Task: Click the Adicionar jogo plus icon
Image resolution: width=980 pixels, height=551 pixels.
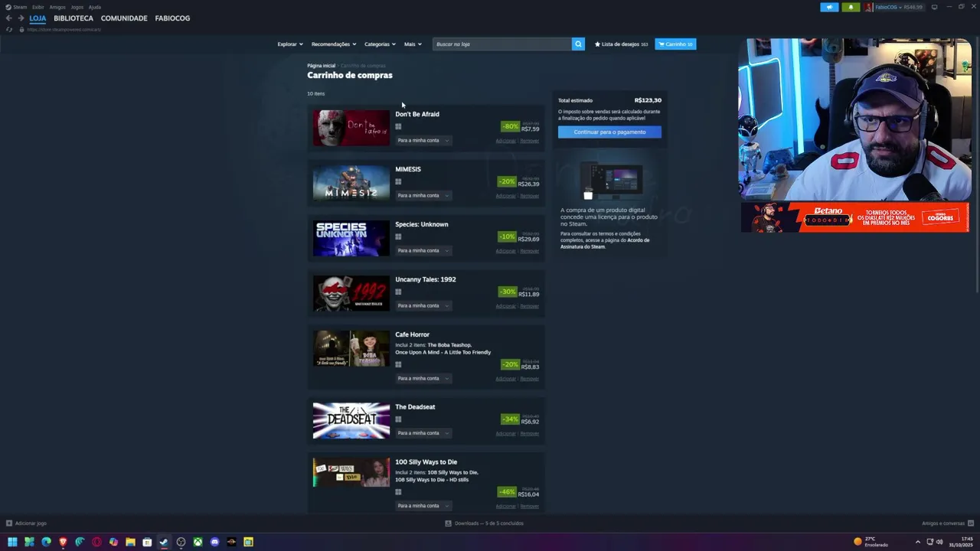Action: (9, 523)
